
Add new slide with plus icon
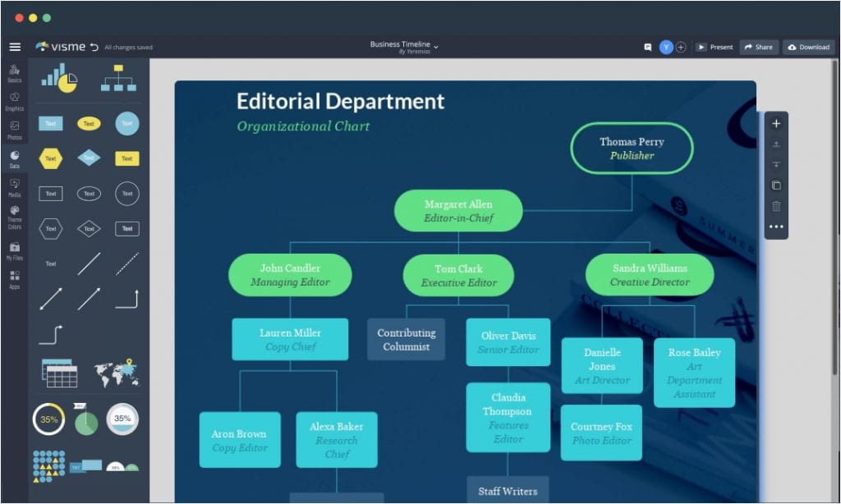(x=776, y=123)
